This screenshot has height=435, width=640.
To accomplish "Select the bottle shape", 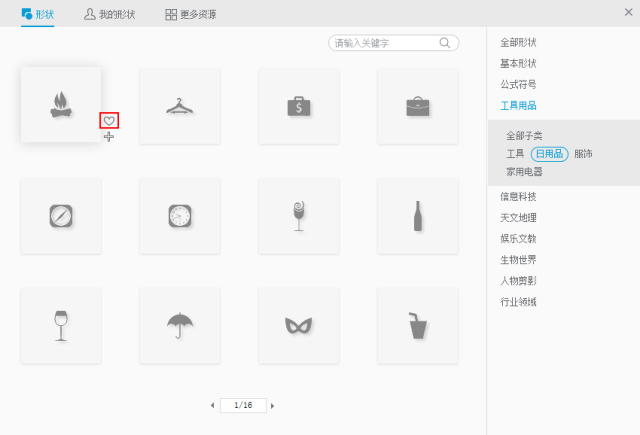I will tap(418, 216).
